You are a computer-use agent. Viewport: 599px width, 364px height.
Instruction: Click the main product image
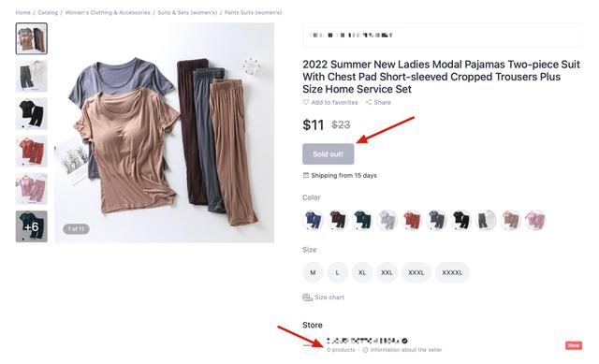click(x=165, y=133)
